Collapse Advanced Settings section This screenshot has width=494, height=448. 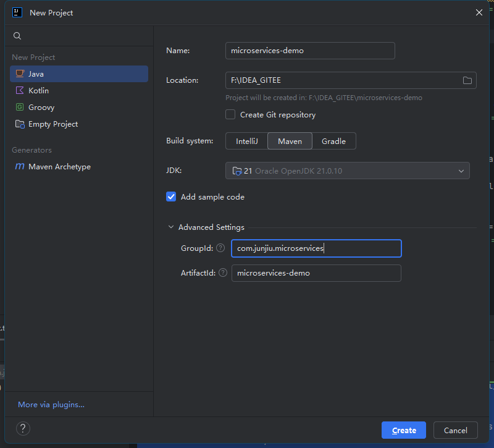pyautogui.click(x=171, y=227)
